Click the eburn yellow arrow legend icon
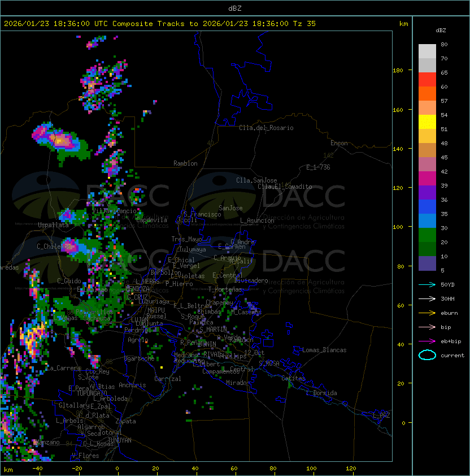Screen dimensions: 470x476 pos(427,313)
